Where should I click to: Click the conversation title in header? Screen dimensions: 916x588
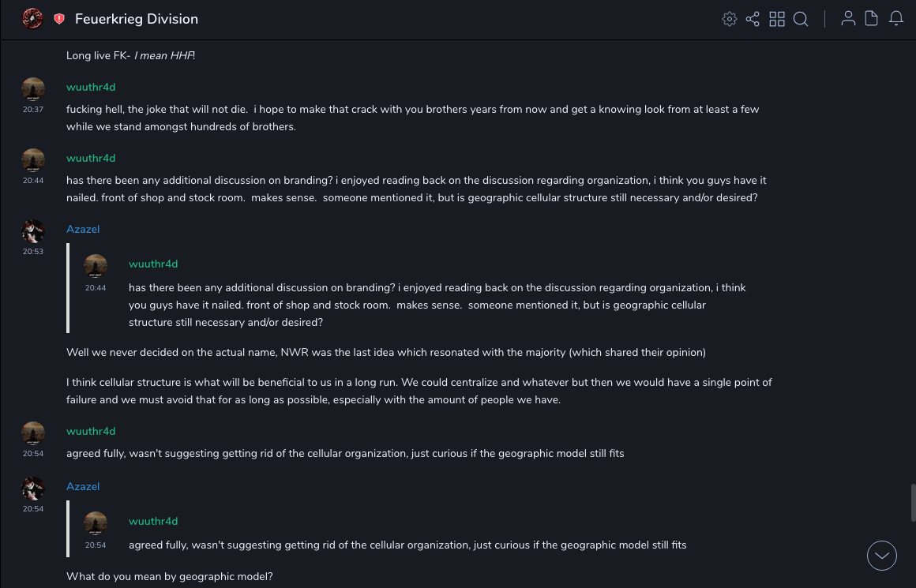click(137, 19)
